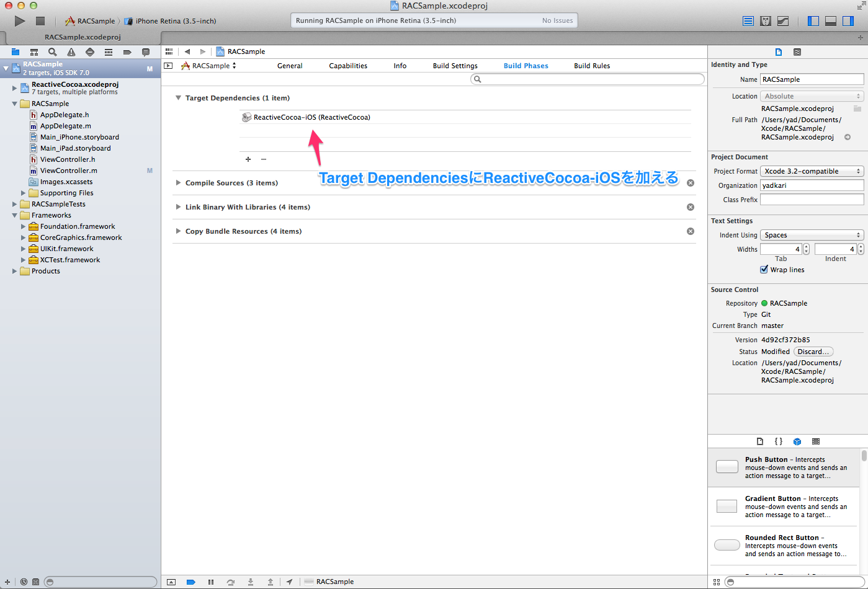Screen dimensions: 868x589
Task: Switch to the Build Settings tab
Action: (455, 65)
